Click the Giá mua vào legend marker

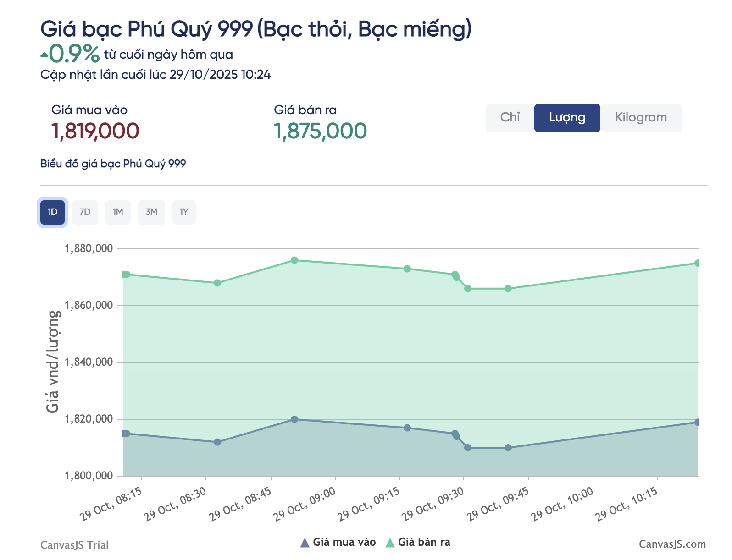coord(305,542)
